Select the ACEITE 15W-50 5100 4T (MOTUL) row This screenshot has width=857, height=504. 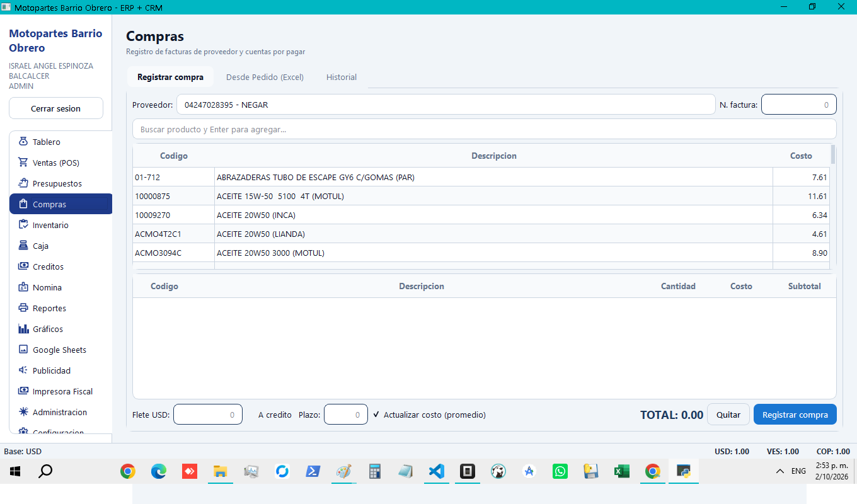[481, 196]
